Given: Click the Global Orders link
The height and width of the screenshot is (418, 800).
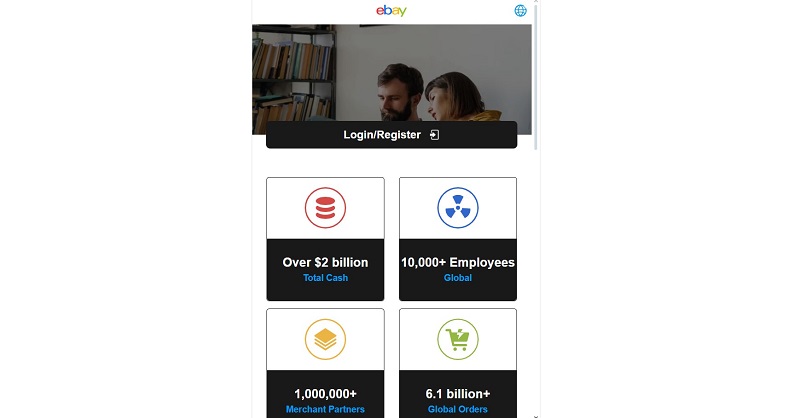Looking at the screenshot, I should (458, 409).
